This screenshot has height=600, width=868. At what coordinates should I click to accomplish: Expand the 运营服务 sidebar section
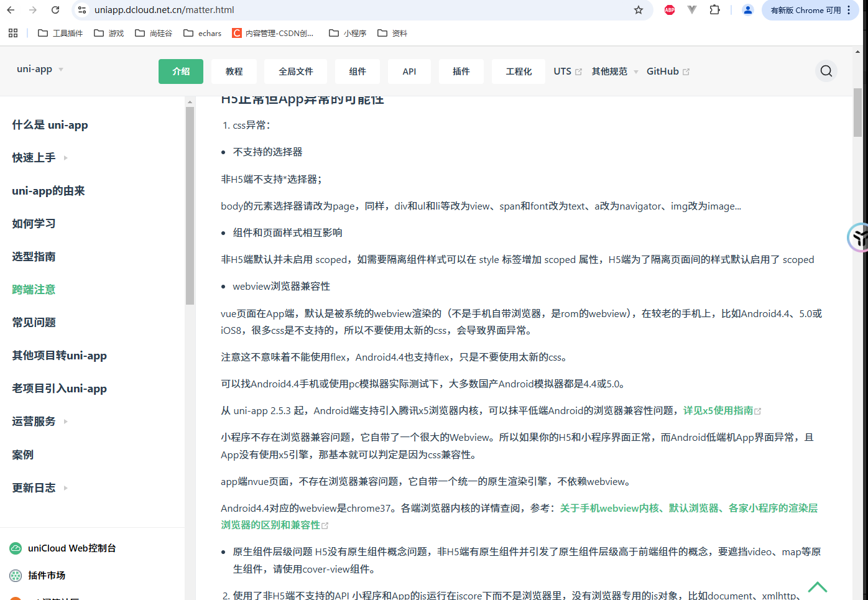(x=65, y=422)
